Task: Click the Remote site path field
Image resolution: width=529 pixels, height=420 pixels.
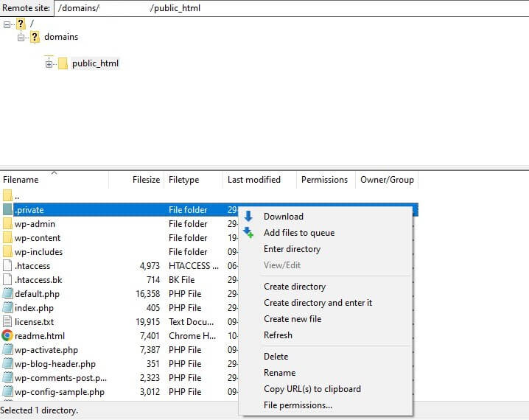Action: click(x=292, y=8)
